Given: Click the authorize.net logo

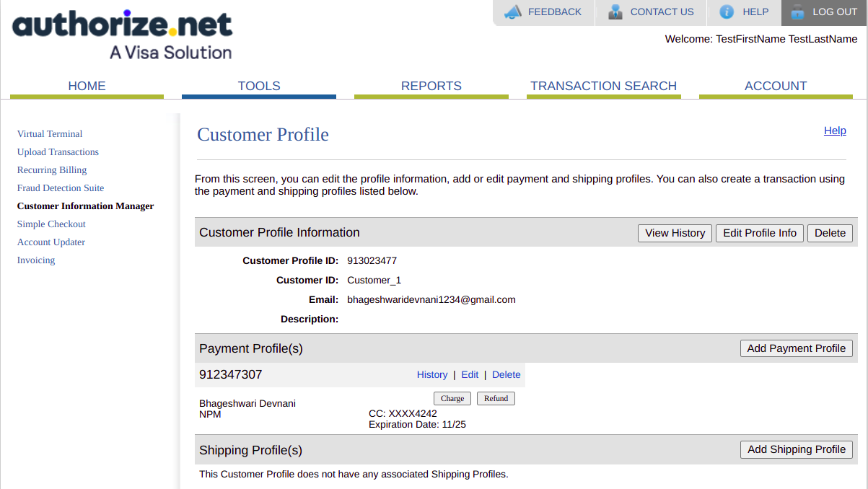Looking at the screenshot, I should click(x=123, y=35).
